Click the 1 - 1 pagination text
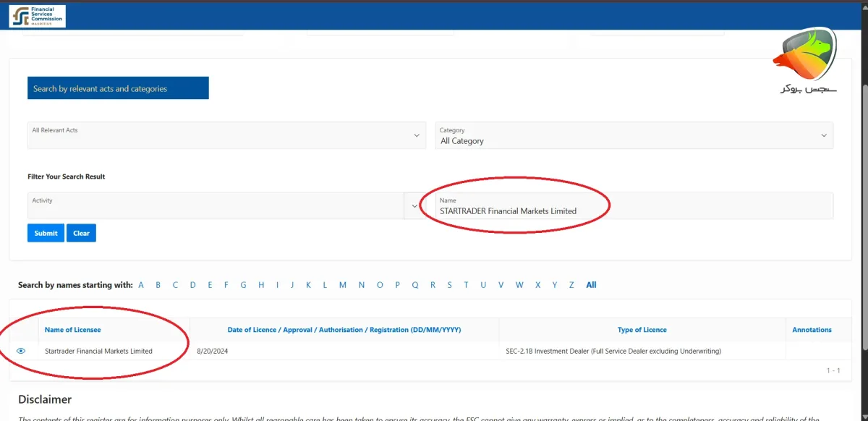The width and height of the screenshot is (868, 421). [833, 370]
